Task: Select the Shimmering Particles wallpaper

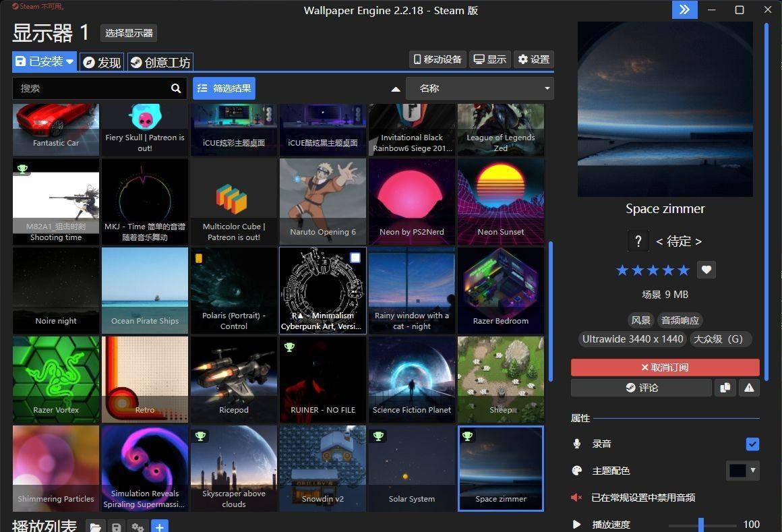Action: [56, 468]
